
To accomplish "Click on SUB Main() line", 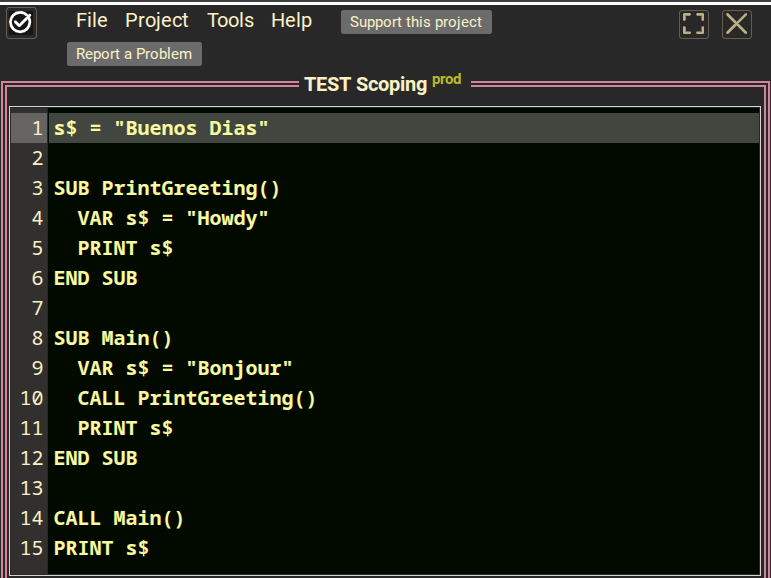I will coord(113,339).
